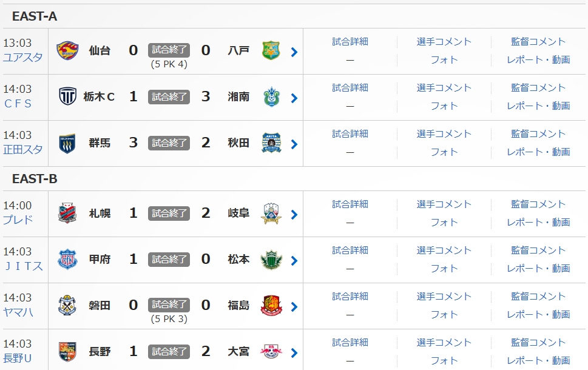This screenshot has height=370, width=588.
Task: Click the Omiya (大宮) team crest
Action: tap(271, 351)
